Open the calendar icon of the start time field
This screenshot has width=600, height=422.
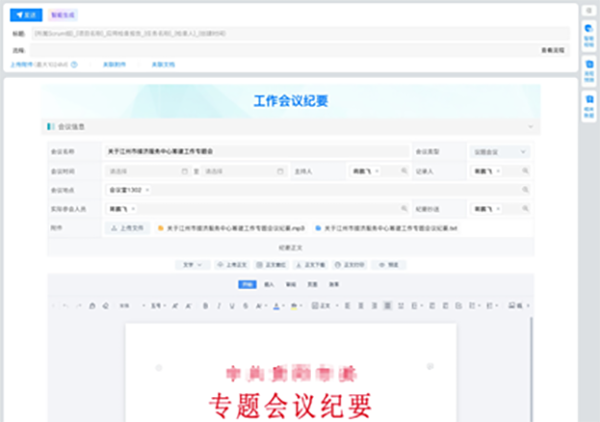click(x=184, y=171)
